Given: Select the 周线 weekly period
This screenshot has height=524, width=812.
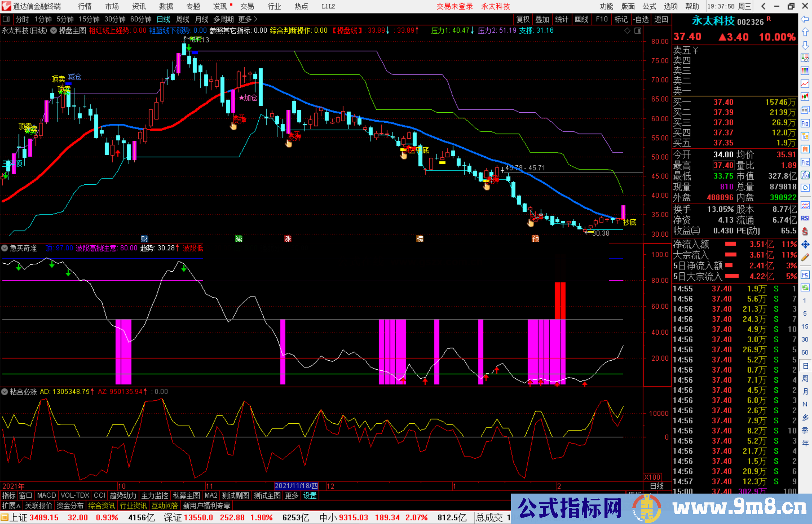Looking at the screenshot, I should click(183, 19).
